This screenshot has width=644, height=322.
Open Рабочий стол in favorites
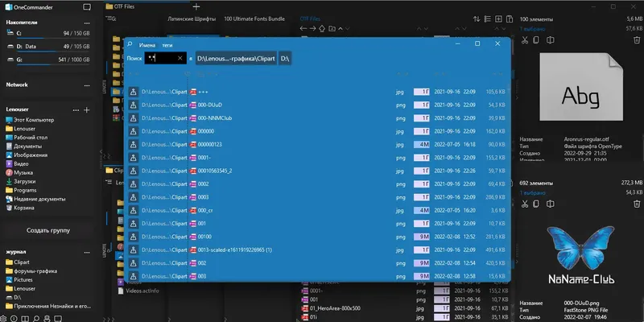pos(27,138)
